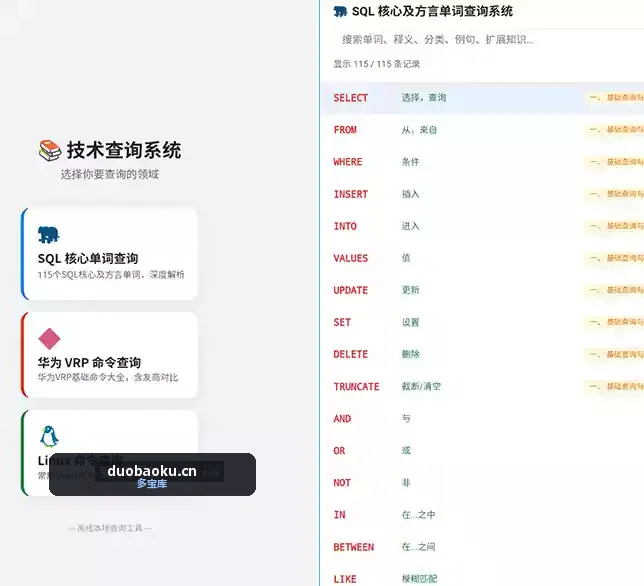Click the 选择你要查询的领域 subtitle
This screenshot has width=644, height=586.
pos(110,174)
